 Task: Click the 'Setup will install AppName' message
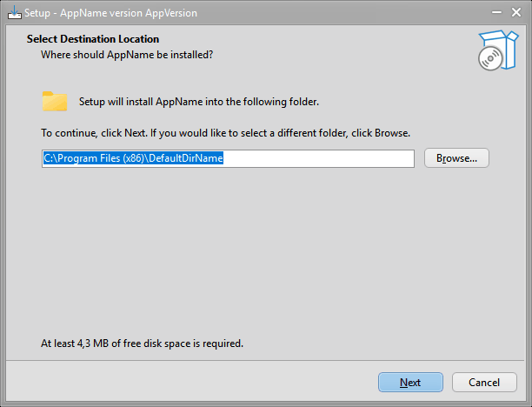click(199, 102)
